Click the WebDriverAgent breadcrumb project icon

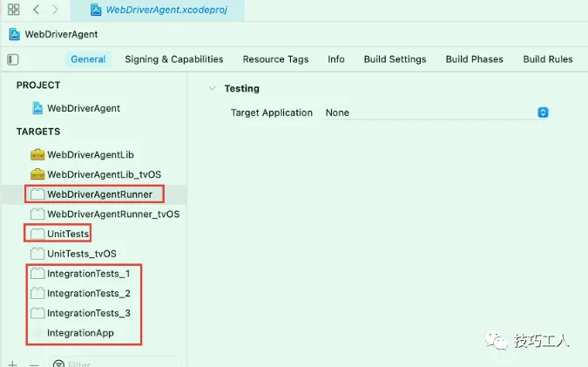[x=14, y=34]
